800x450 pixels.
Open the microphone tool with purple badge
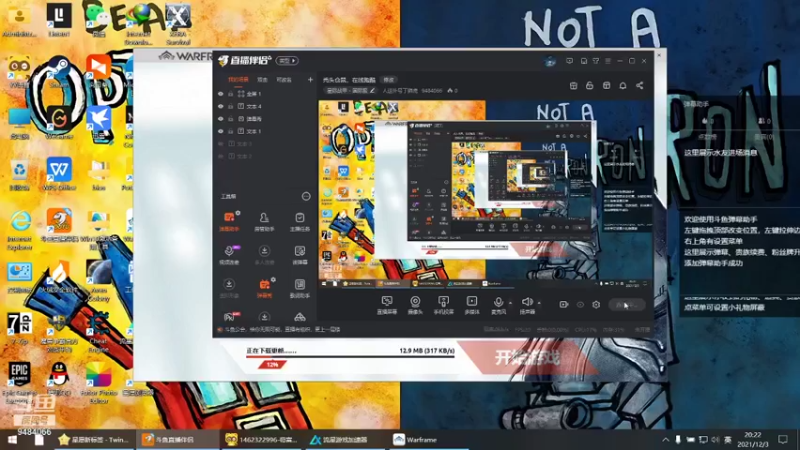coord(229,254)
